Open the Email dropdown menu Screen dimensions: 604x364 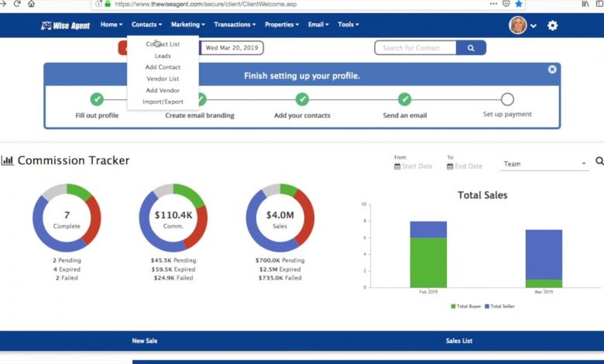point(318,24)
